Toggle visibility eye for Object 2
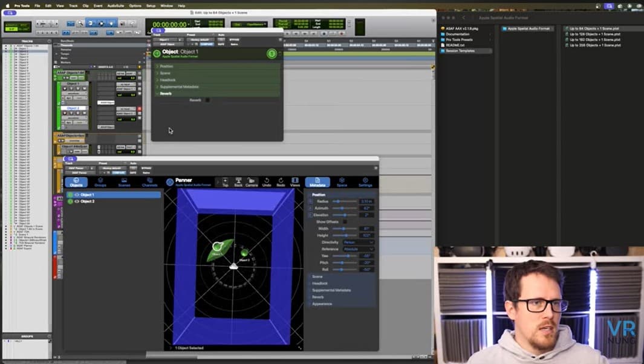The width and height of the screenshot is (644, 364). [77, 201]
